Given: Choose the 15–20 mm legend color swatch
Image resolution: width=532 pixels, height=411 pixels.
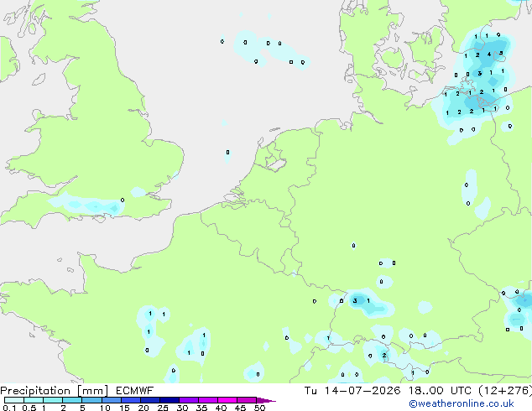Looking at the screenshot, I should point(130,400).
